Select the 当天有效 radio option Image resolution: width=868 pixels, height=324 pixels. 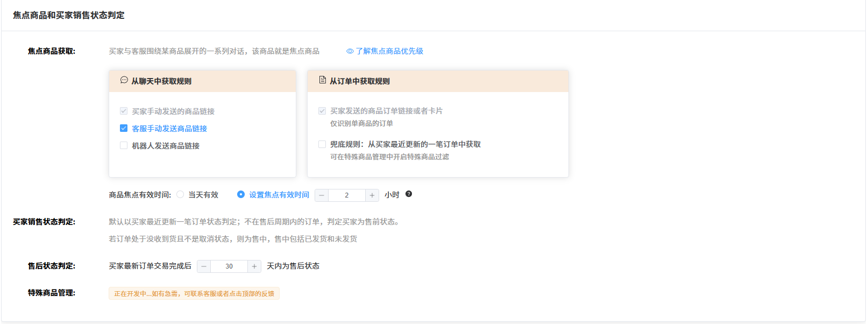[180, 195]
